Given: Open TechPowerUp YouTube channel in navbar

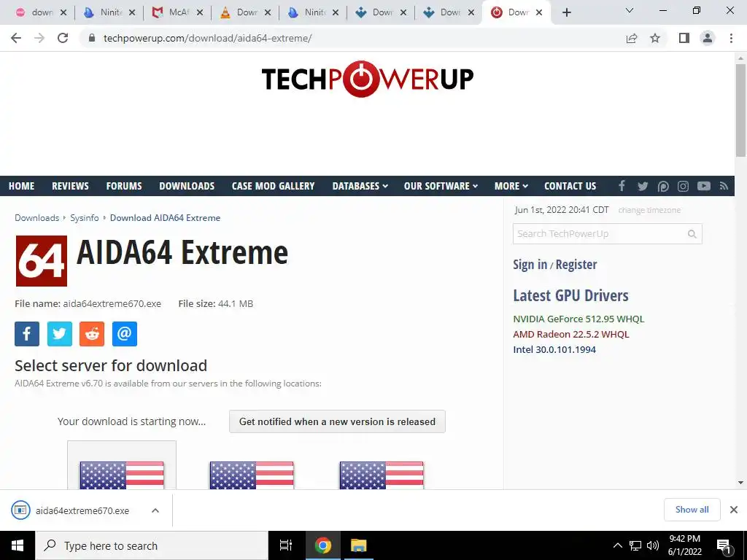Looking at the screenshot, I should pos(704,186).
